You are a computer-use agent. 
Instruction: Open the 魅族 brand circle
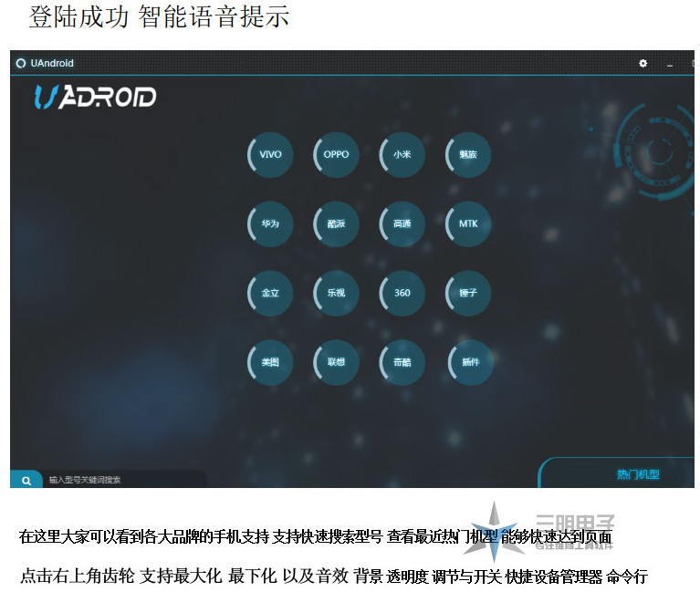[468, 154]
